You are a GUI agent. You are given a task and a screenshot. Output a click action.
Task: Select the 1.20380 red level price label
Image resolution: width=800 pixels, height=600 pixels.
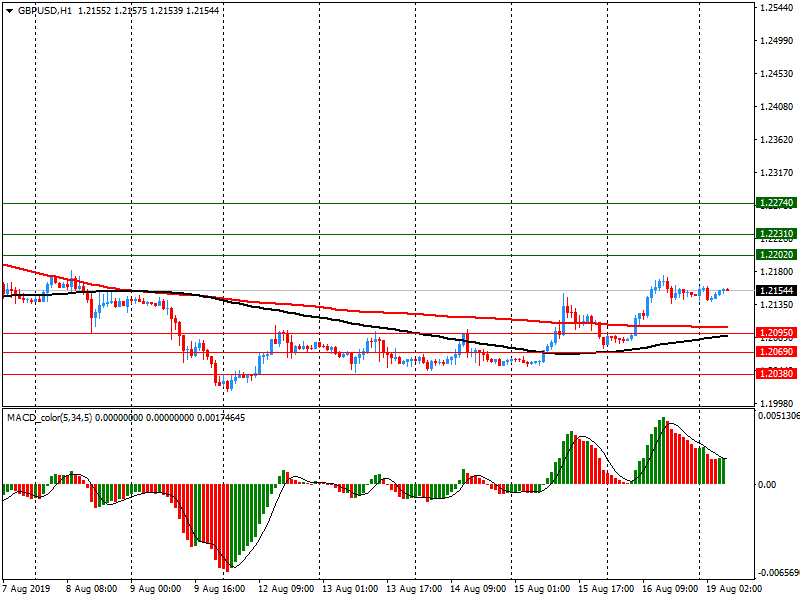pos(776,374)
